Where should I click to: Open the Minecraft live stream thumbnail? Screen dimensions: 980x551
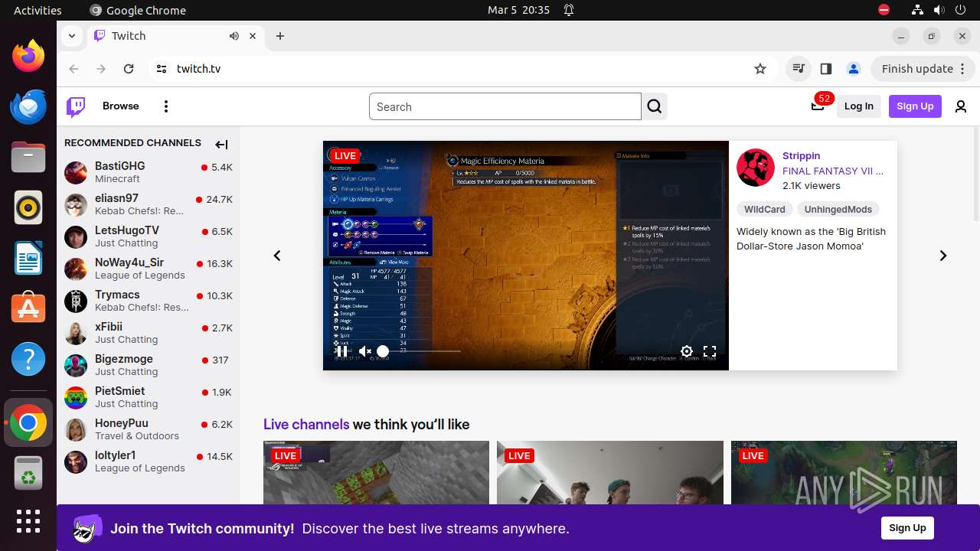click(376, 472)
